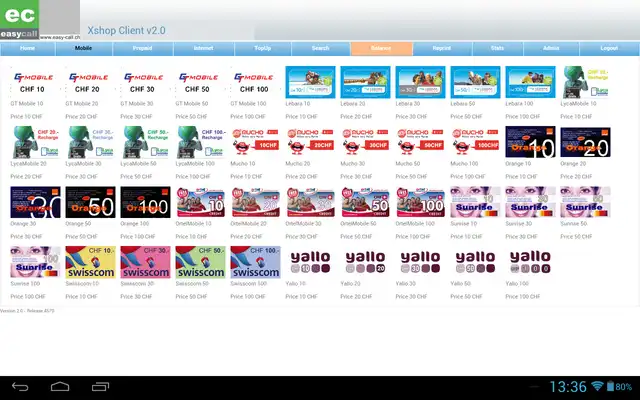Select the LycaMobile 50 recharge card

(x=145, y=142)
